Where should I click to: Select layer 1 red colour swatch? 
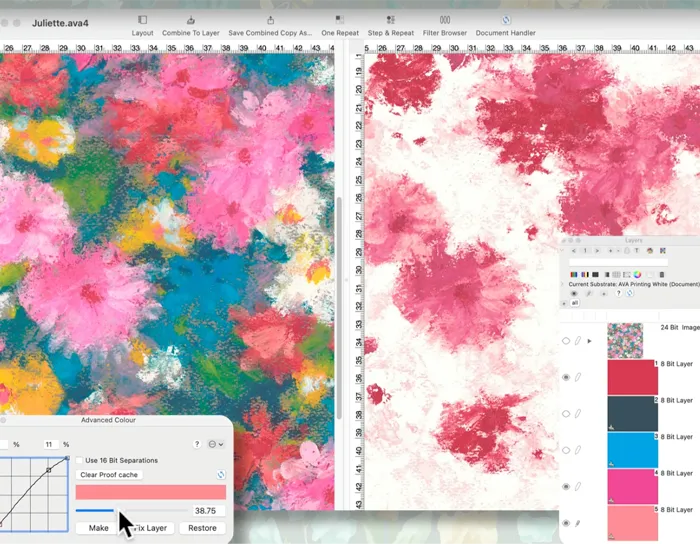(x=633, y=377)
